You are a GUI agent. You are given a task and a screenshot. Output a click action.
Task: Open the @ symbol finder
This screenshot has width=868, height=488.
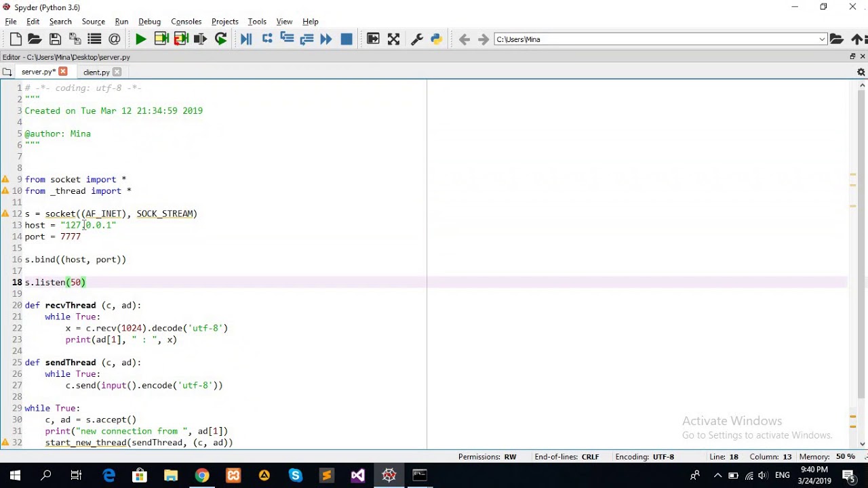pos(114,39)
